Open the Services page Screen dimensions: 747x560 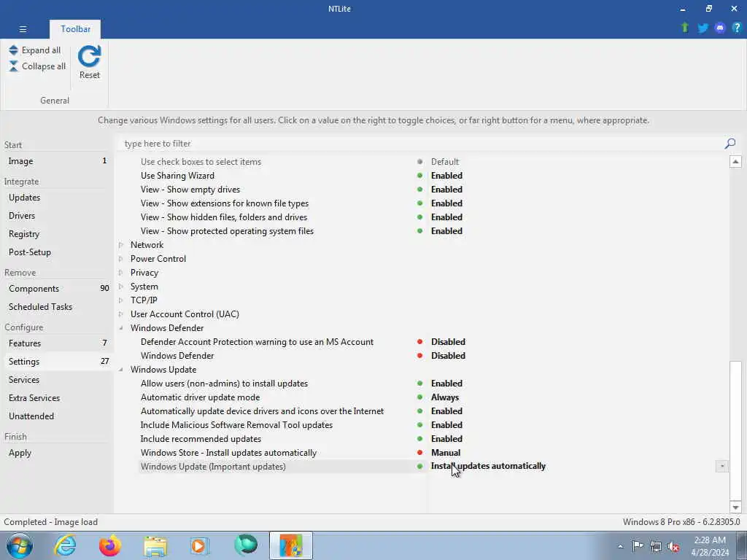pyautogui.click(x=57, y=379)
